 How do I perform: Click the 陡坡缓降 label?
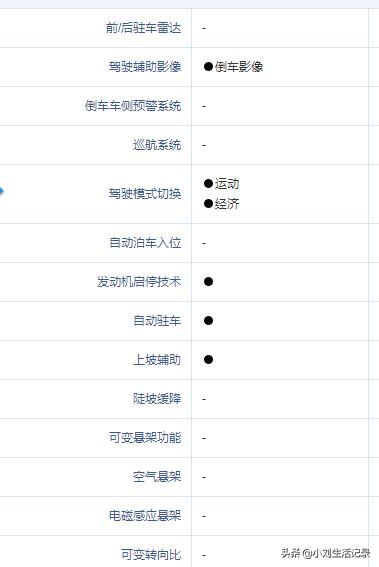click(x=157, y=399)
